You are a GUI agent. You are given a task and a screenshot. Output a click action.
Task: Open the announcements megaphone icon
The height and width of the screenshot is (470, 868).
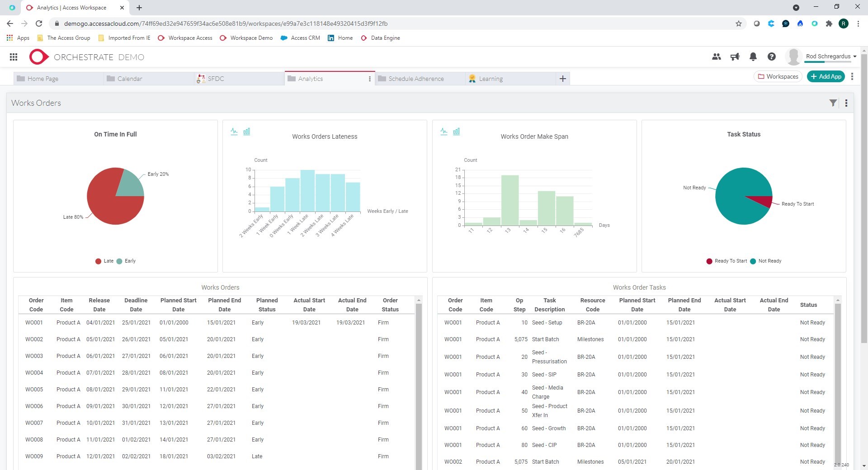click(x=735, y=57)
